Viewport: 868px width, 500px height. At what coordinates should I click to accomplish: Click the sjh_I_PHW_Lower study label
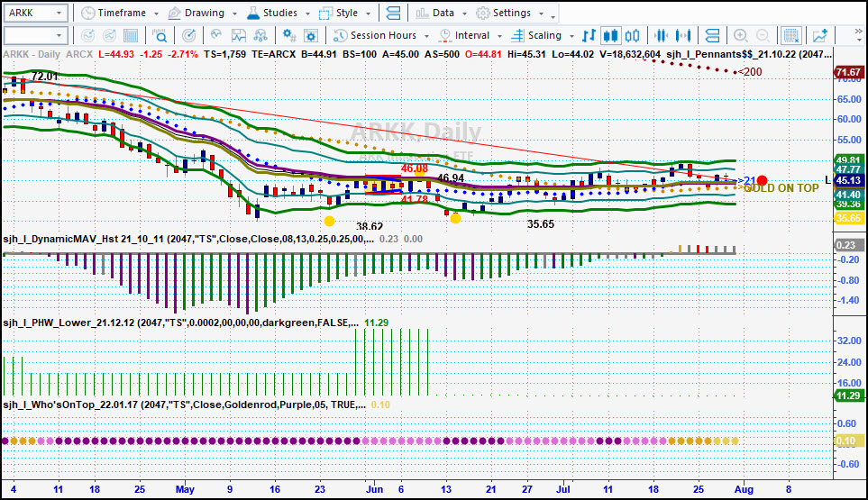[180, 323]
